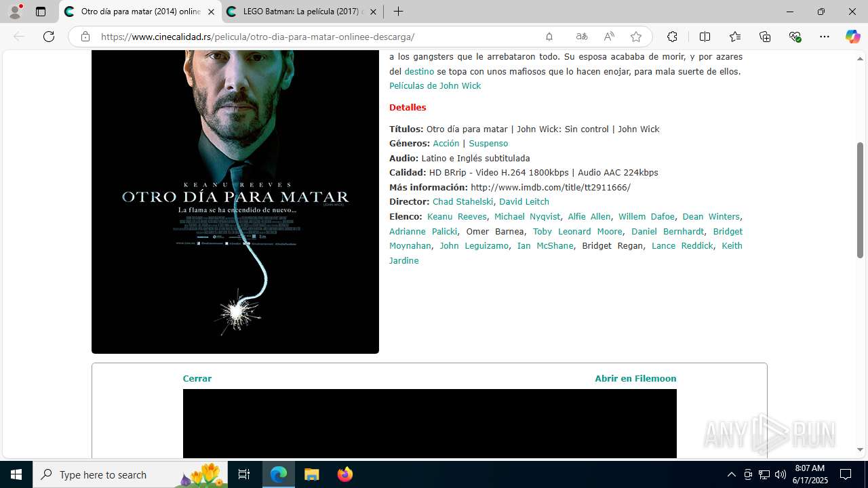This screenshot has height=488, width=868.
Task: Open the Collections icon
Action: coord(765,37)
